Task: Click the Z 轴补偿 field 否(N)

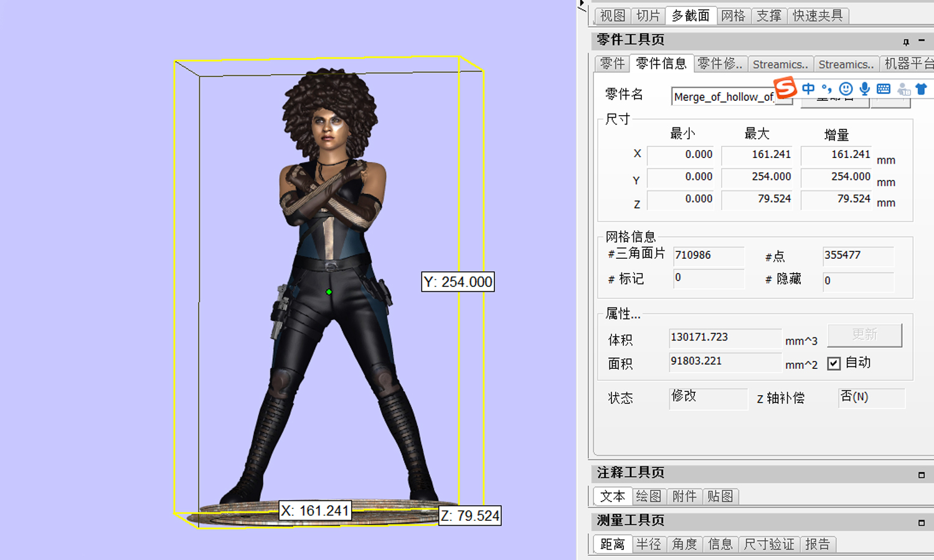Action: (872, 398)
